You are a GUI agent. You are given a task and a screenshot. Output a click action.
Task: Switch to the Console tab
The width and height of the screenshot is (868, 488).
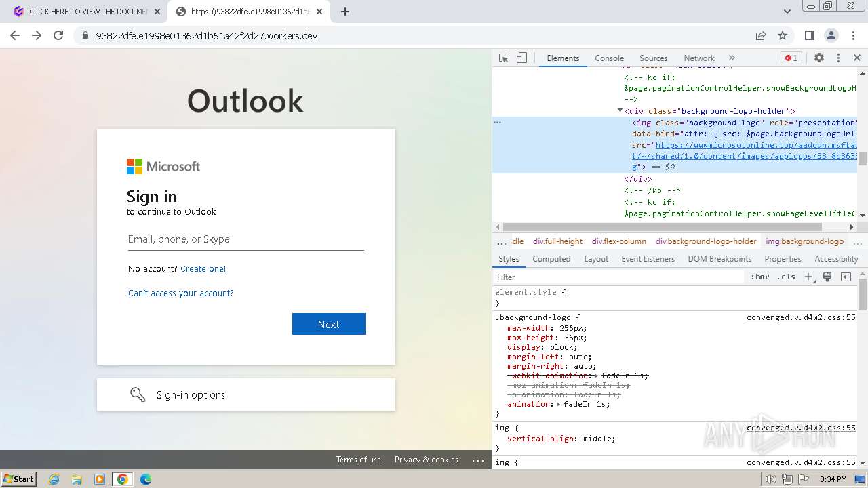[x=609, y=58]
